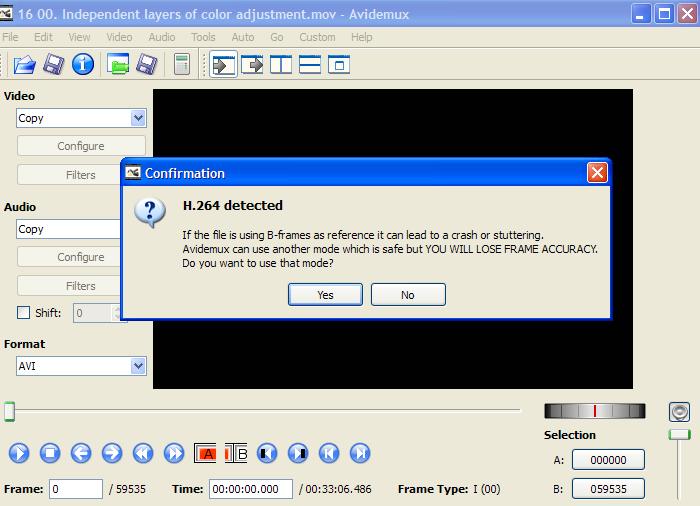Click Yes in the Confirmation dialog

click(x=325, y=295)
